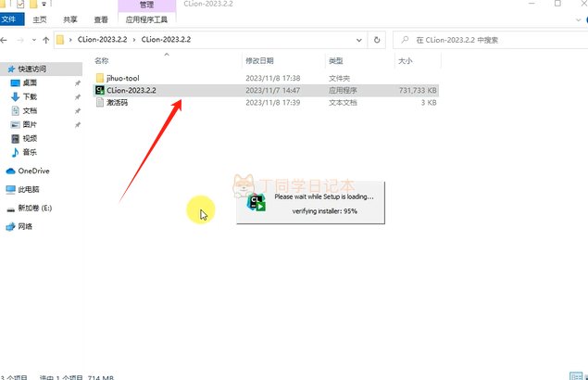Viewport: 588px width, 380px height.
Task: Click quick access toolbar properties checkmark icon
Action: pyautogui.click(x=20, y=4)
